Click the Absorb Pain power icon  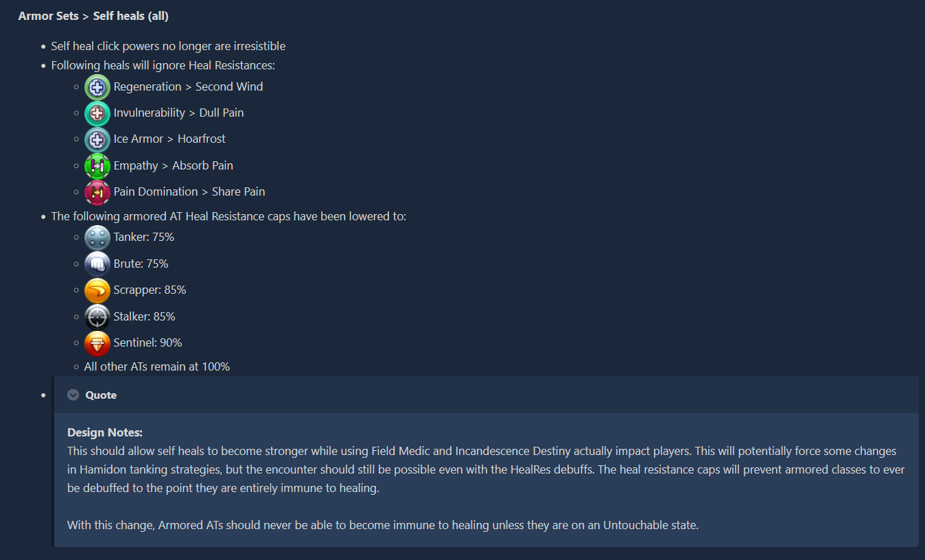97,166
